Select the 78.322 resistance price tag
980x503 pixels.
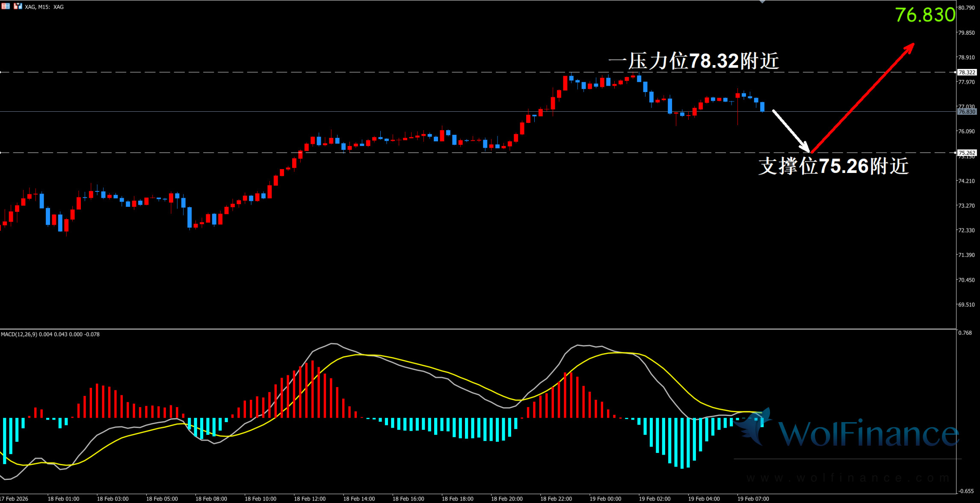[x=967, y=72]
